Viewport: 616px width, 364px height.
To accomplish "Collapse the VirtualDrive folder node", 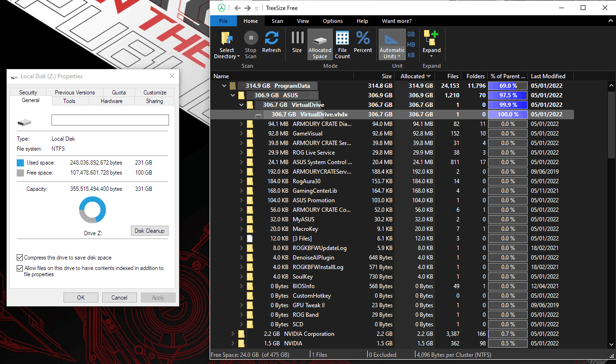I will (241, 105).
